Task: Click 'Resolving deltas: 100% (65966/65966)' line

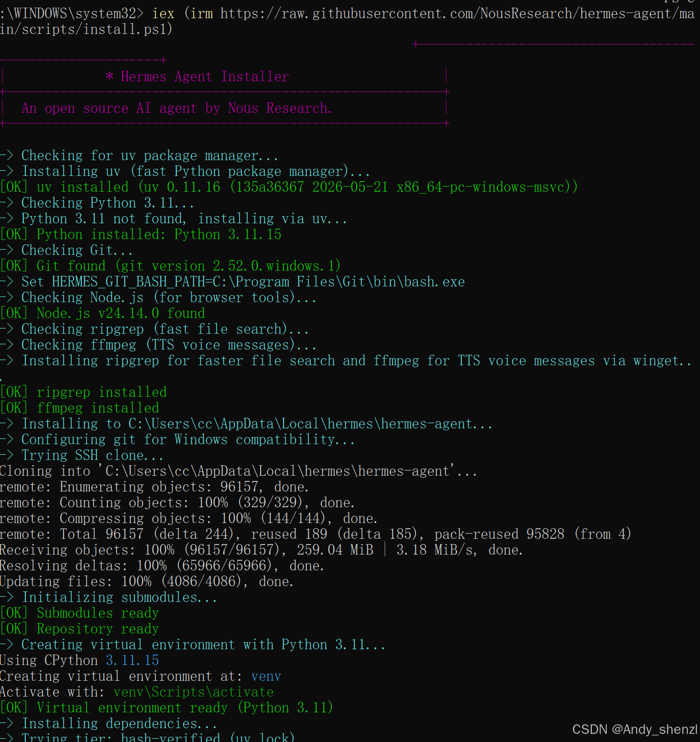Action: [162, 566]
